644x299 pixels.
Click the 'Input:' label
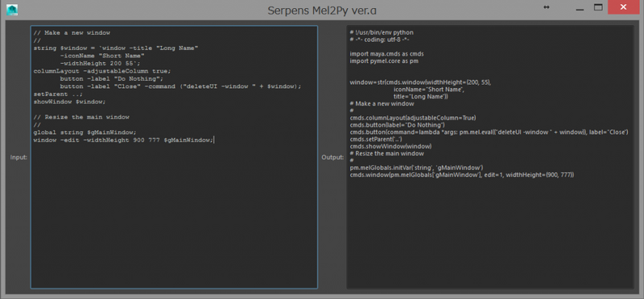[19, 157]
